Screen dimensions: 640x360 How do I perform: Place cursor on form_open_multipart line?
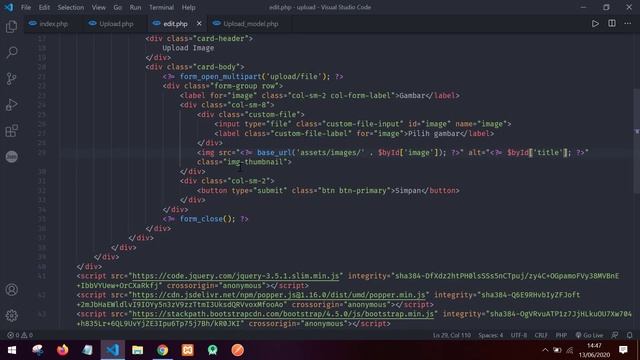coord(253,76)
